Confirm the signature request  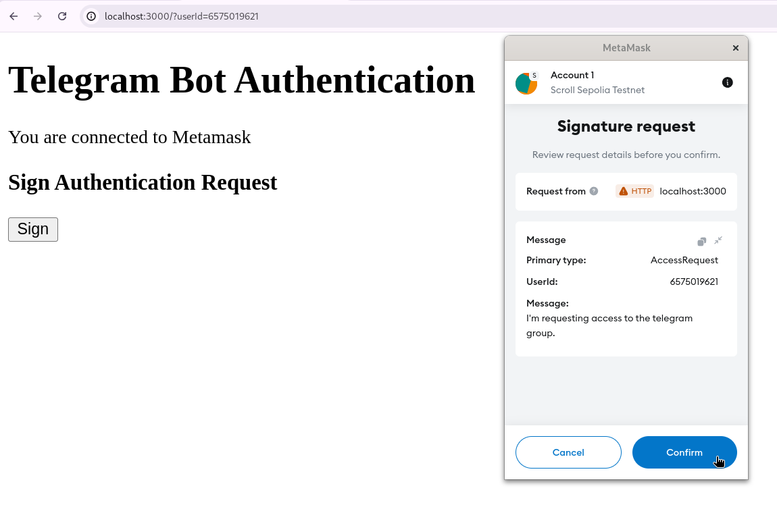tap(684, 452)
